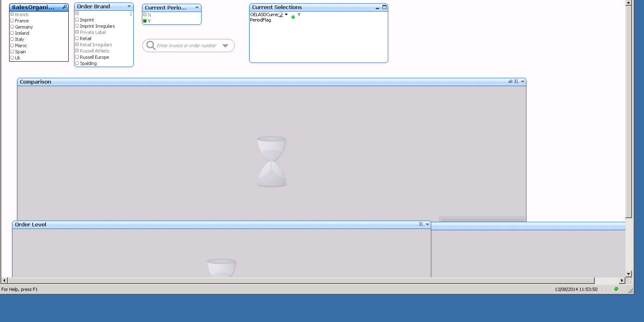Uncheck Y in the Current Period list

coord(145,21)
